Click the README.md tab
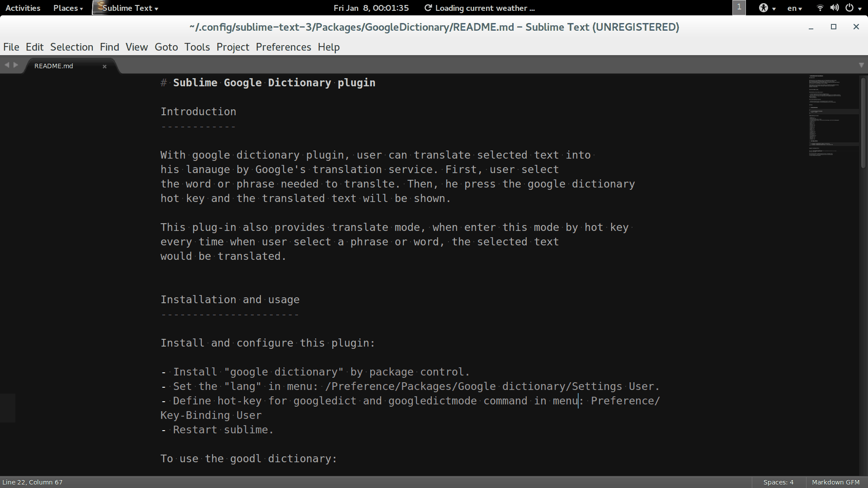 tap(55, 66)
